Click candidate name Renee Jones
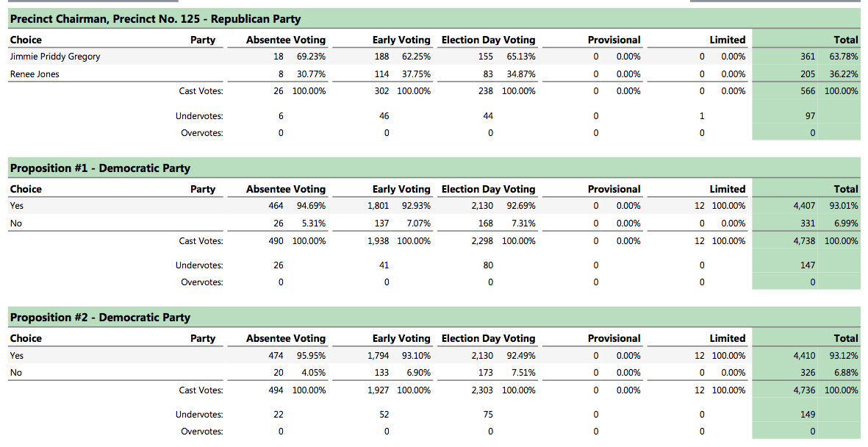868x447 pixels. click(x=35, y=74)
